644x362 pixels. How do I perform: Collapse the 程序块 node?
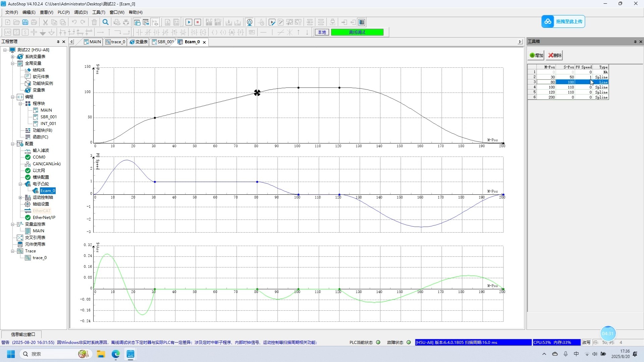[20, 104]
